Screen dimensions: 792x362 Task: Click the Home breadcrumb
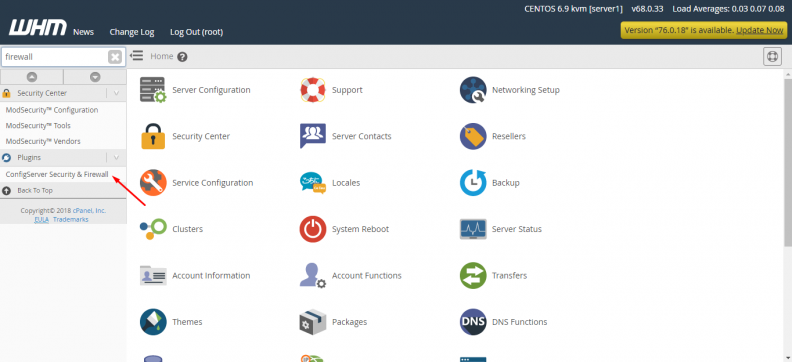[162, 56]
